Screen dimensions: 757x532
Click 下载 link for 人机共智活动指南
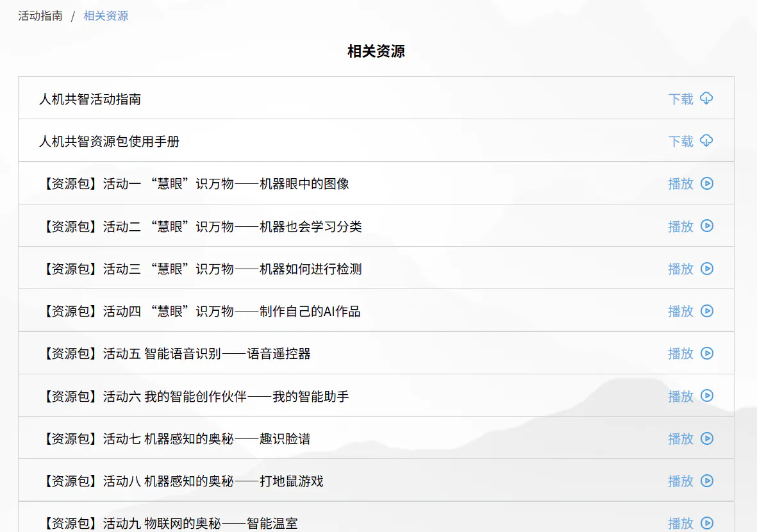[x=681, y=99]
